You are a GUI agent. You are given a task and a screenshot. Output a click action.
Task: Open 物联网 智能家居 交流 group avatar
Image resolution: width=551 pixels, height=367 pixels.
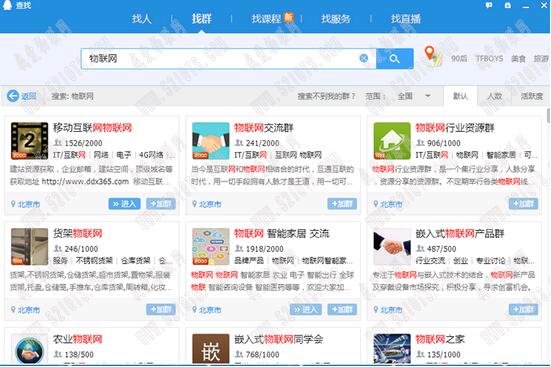211,247
